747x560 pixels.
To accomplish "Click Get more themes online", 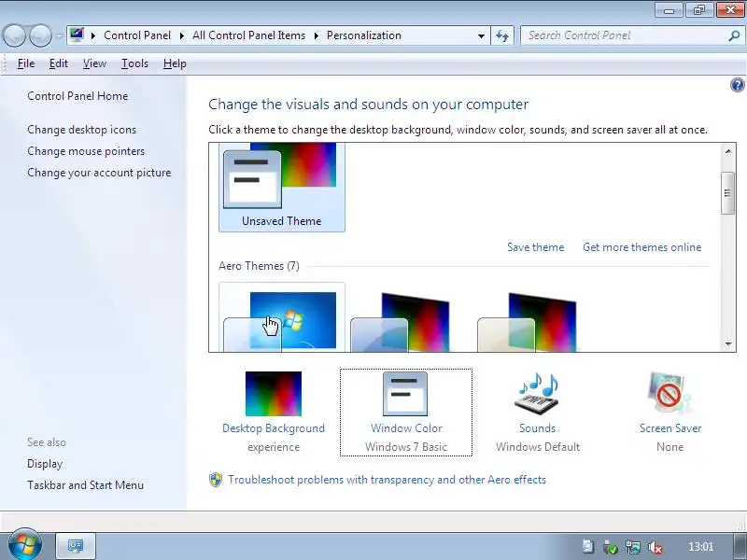I will 641,247.
